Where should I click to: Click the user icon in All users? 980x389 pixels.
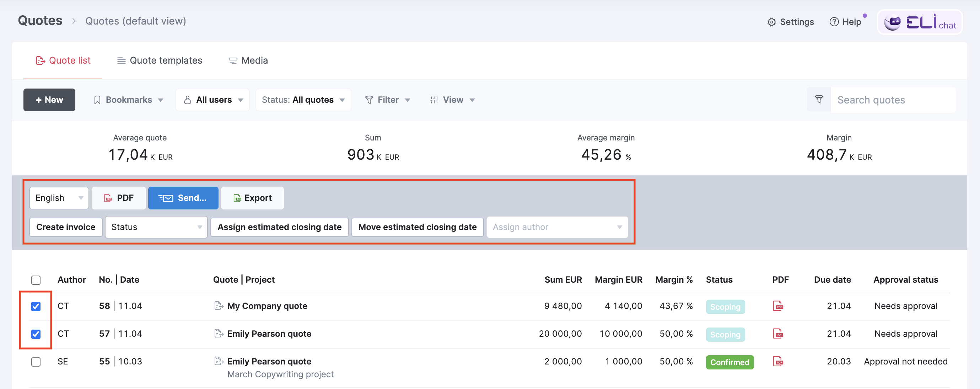(x=188, y=100)
